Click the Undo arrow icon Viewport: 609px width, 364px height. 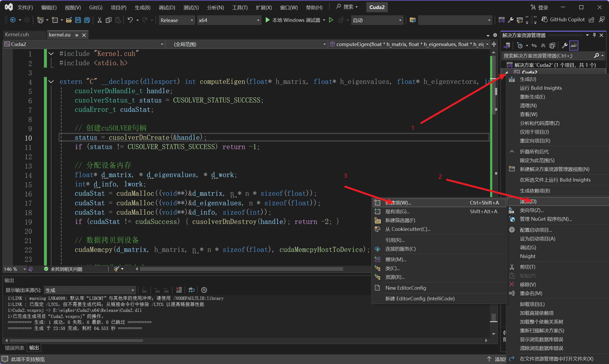coord(130,20)
